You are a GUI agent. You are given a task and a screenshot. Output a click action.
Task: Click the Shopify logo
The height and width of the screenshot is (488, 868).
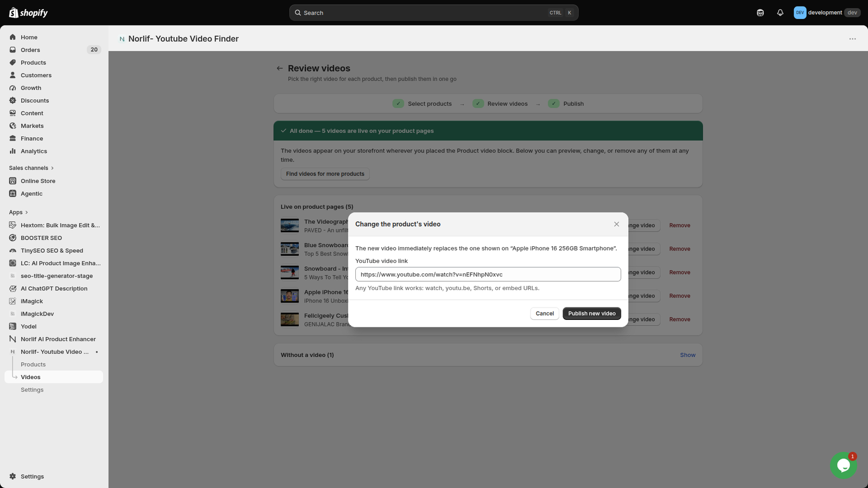tap(28, 12)
